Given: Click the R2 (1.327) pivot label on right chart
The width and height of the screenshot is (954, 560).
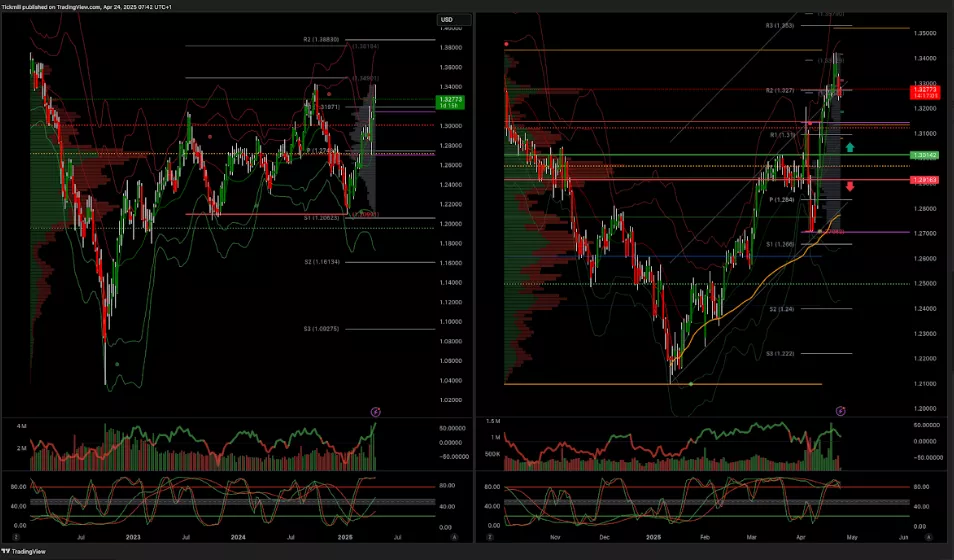Looking at the screenshot, I should click(x=780, y=90).
